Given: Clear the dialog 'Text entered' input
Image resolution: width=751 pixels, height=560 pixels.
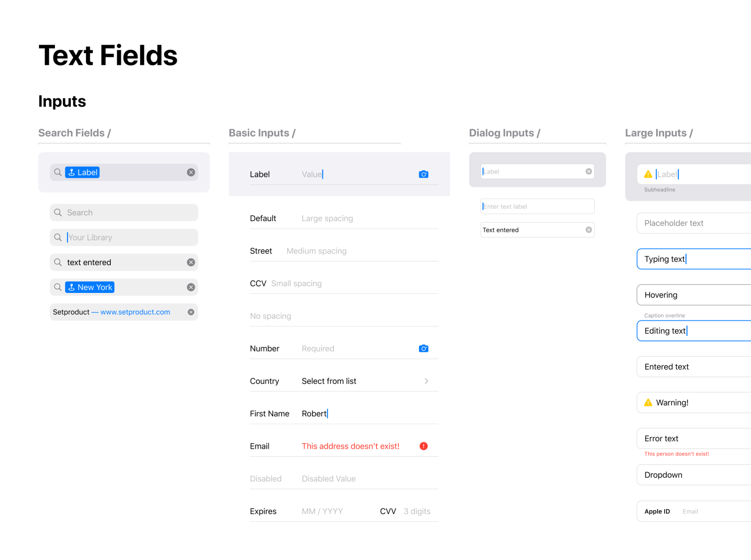Looking at the screenshot, I should (x=589, y=230).
